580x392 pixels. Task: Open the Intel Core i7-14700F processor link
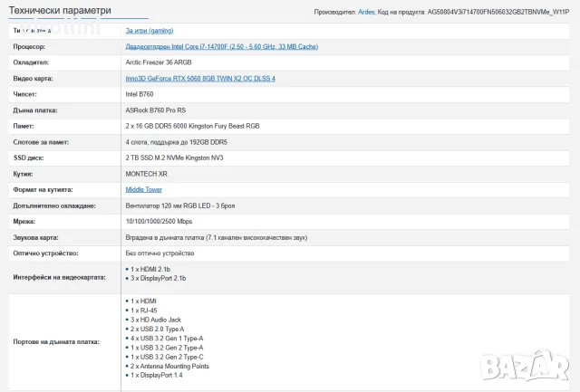222,46
